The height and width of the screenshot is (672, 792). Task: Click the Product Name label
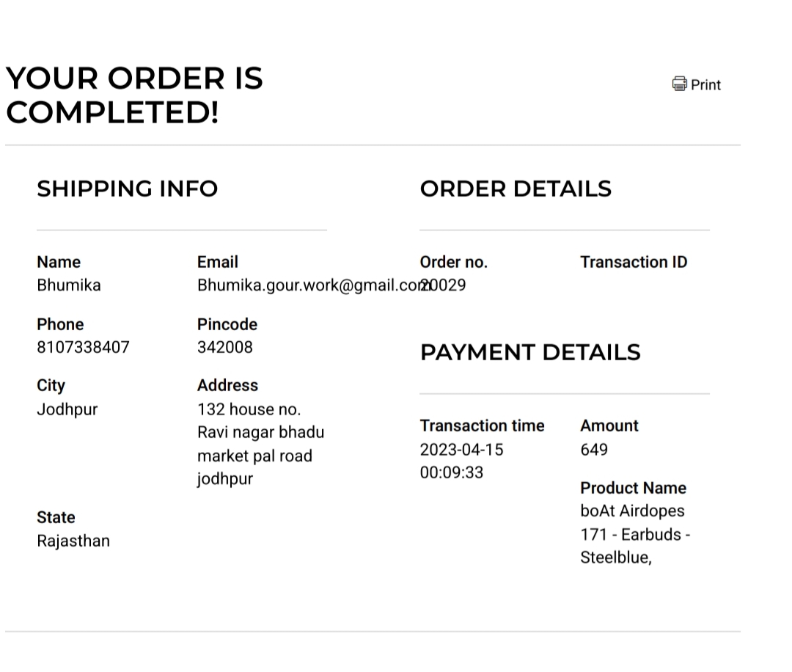[x=633, y=488]
